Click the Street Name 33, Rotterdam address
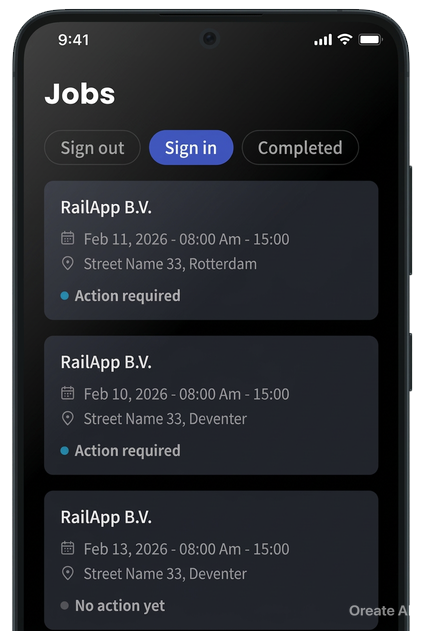This screenshot has width=424, height=631. 170,264
